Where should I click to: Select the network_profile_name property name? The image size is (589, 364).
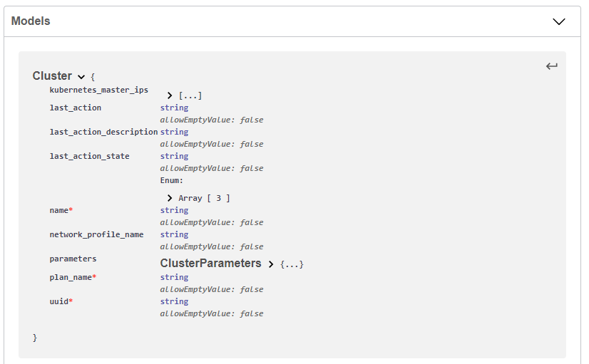click(96, 234)
